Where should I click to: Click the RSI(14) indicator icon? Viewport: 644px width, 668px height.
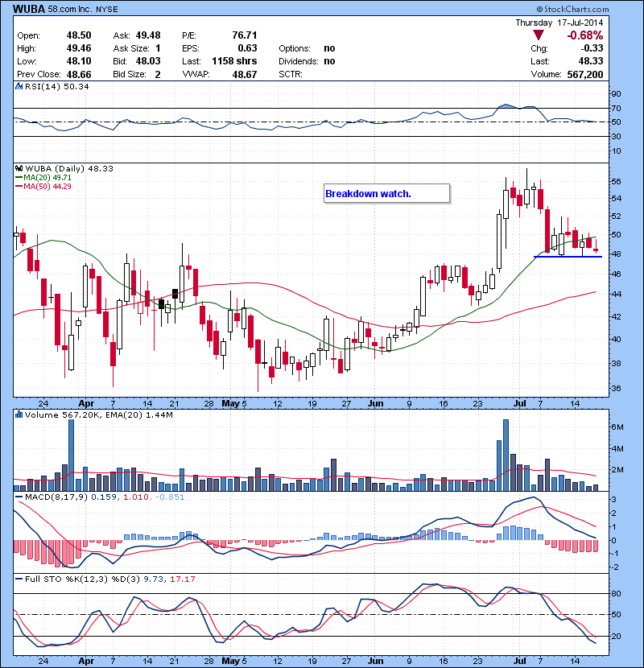[x=19, y=86]
